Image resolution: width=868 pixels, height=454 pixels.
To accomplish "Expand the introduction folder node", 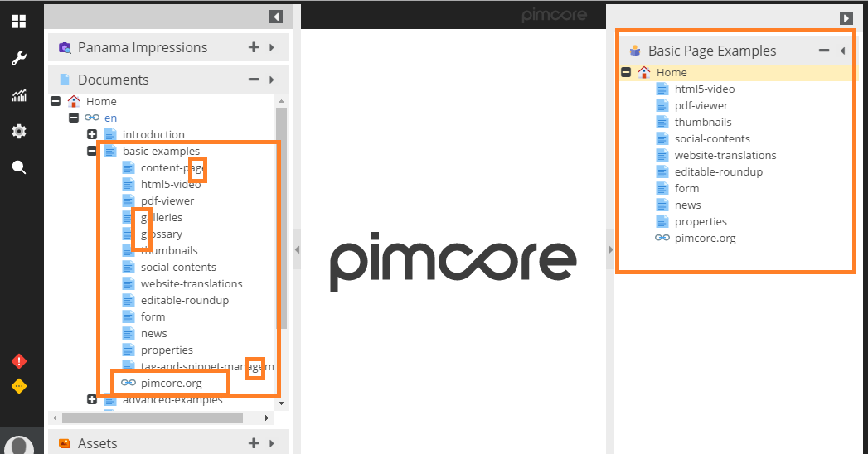I will click(x=92, y=134).
